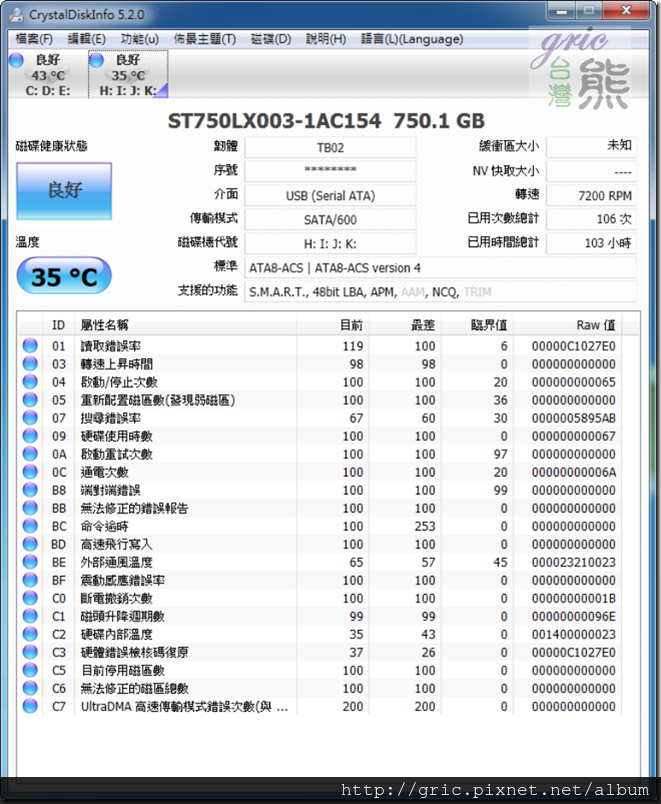Viewport: 661px width, 804px height.
Task: Open the 語言(L)(Language) menu
Action: click(412, 39)
